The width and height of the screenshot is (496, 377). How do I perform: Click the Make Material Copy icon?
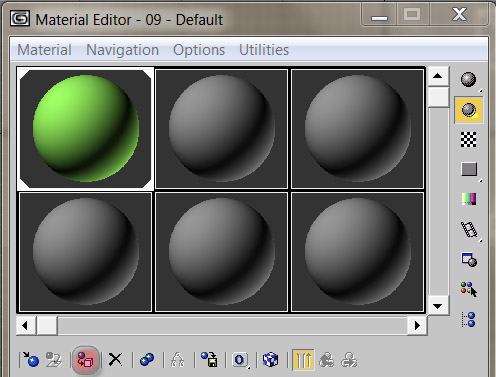(x=147, y=360)
